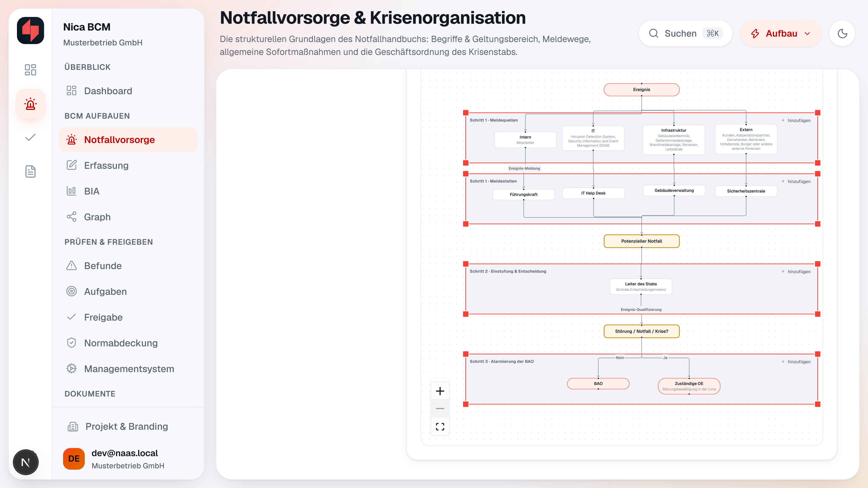Select the Sicherheitszentrale node
The height and width of the screenshot is (488, 868).
pos(746,191)
